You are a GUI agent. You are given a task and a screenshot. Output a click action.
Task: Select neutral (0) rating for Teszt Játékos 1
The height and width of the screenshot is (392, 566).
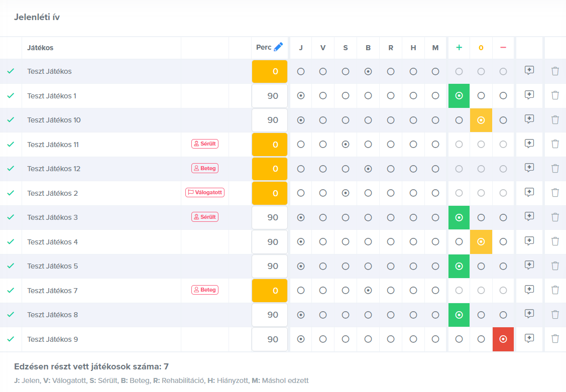481,95
